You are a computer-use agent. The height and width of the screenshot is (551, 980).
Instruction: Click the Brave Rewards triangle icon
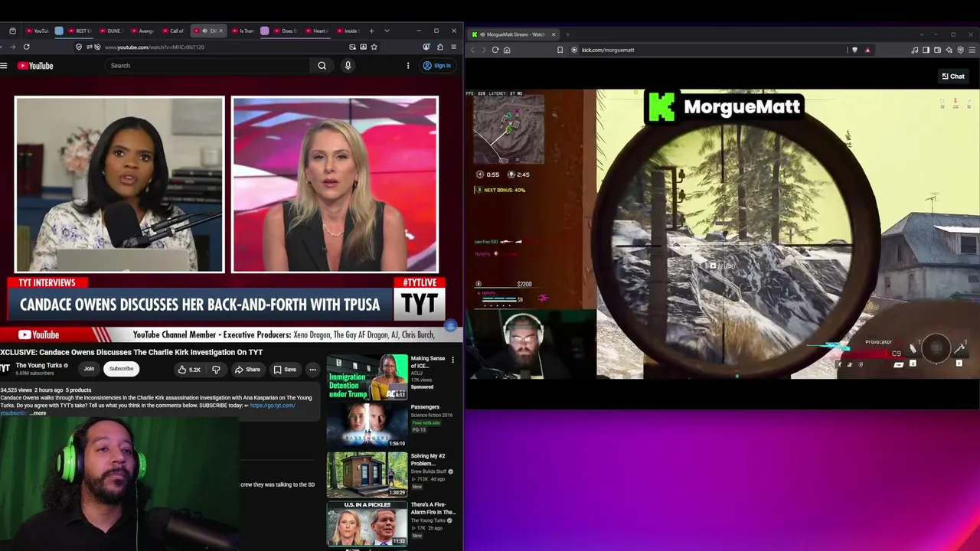coord(867,50)
